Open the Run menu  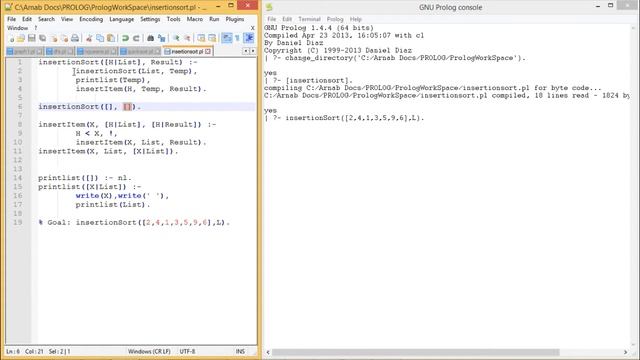[214, 19]
